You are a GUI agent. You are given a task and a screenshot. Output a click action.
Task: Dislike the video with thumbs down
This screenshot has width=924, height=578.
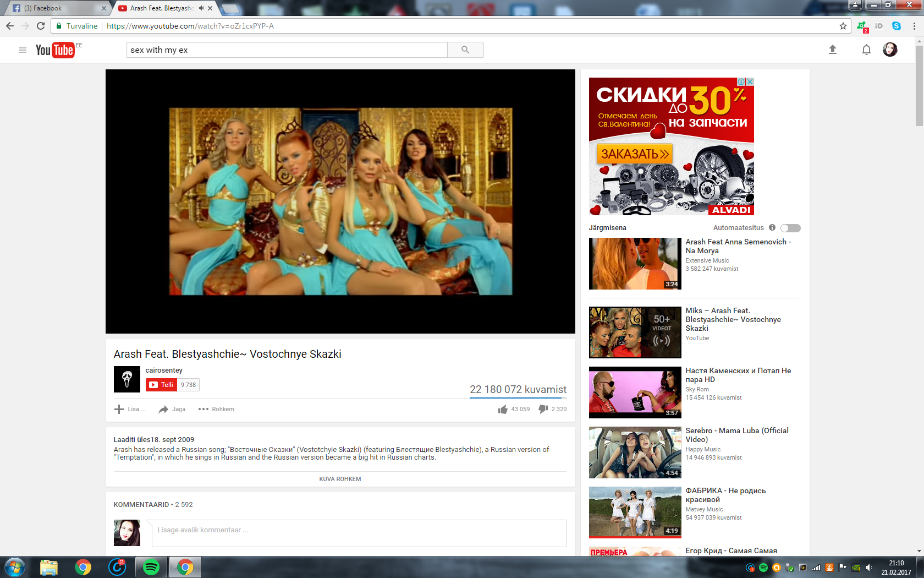543,409
